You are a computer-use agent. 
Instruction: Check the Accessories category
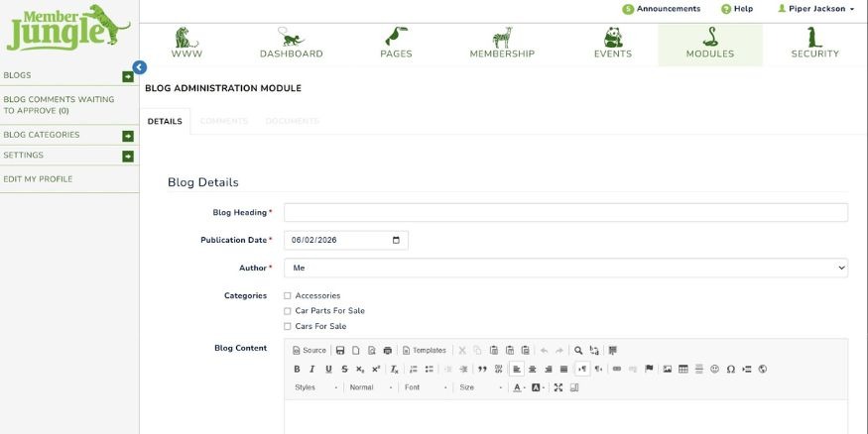pos(288,295)
